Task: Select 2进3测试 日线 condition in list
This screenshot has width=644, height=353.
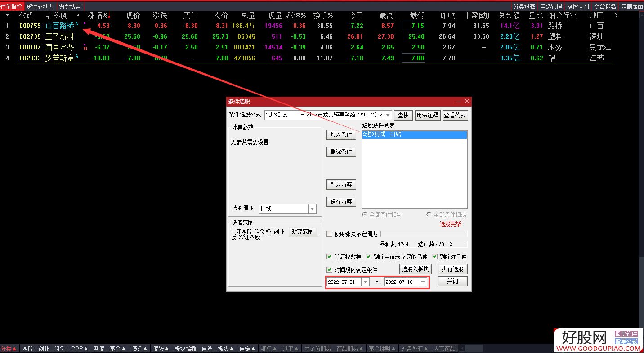Action: pyautogui.click(x=414, y=134)
